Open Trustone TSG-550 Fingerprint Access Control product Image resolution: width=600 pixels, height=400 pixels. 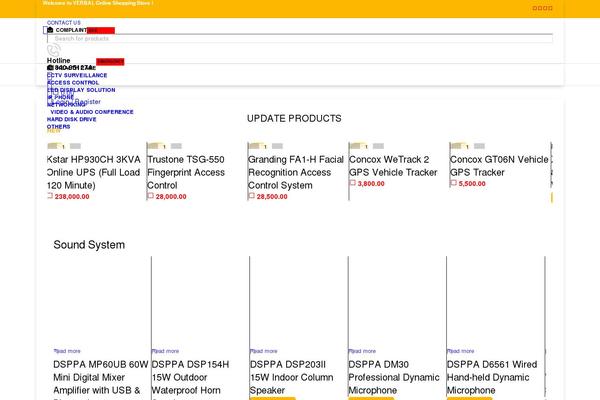point(186,172)
